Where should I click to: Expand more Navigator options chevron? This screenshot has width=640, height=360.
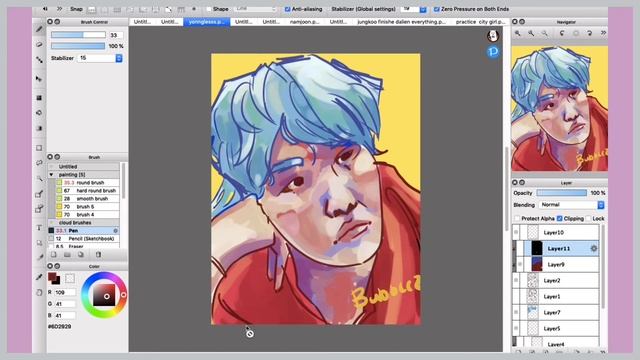603,33
